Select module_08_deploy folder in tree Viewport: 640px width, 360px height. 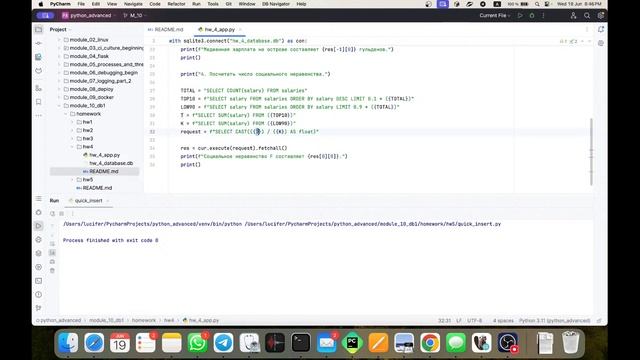[91, 89]
